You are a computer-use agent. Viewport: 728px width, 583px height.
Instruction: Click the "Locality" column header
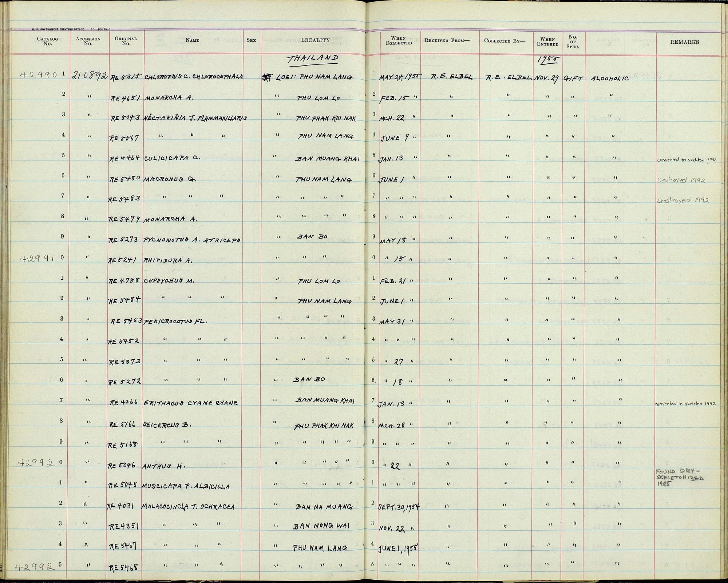(x=315, y=40)
